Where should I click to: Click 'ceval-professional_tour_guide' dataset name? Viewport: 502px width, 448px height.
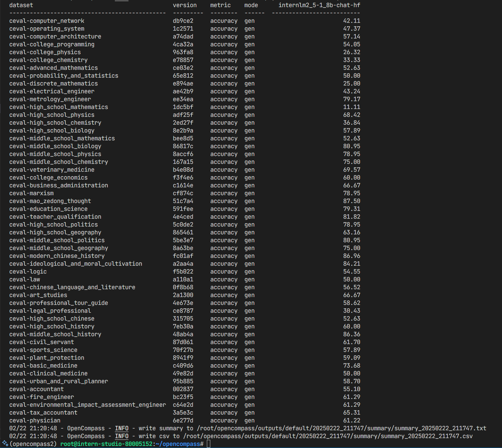tap(59, 303)
